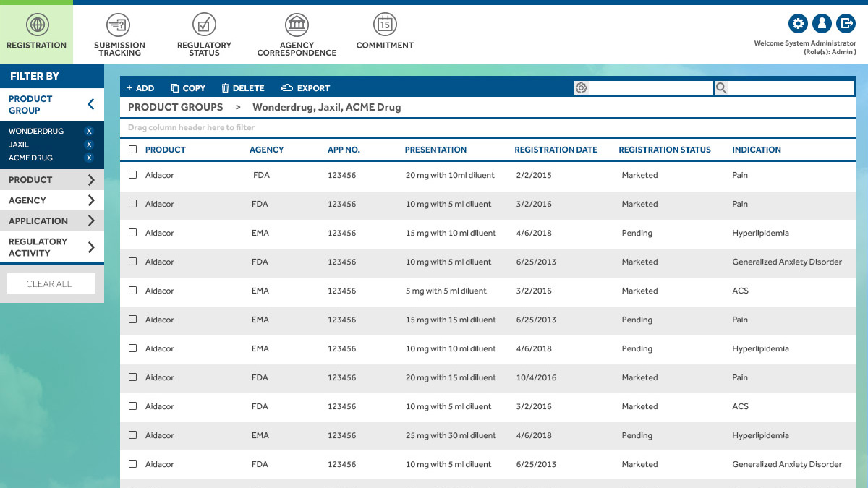Click the '10/4/2016' date cell
868x488 pixels.
click(536, 377)
